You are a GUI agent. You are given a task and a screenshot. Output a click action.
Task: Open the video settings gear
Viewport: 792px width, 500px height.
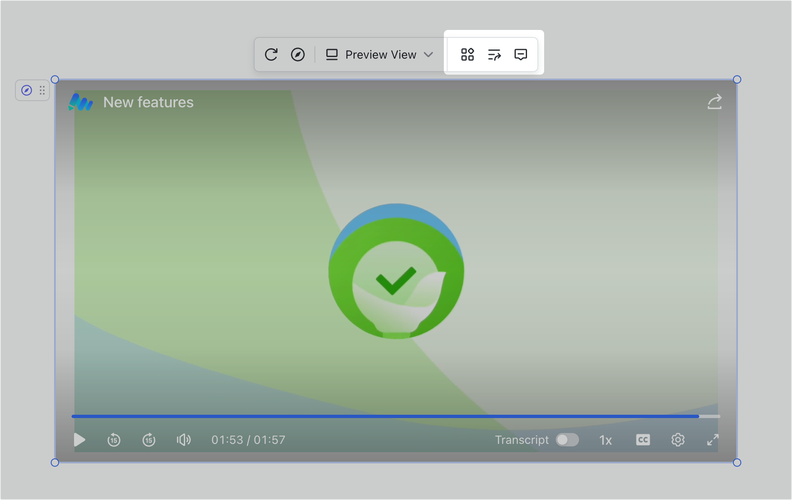pyautogui.click(x=678, y=440)
